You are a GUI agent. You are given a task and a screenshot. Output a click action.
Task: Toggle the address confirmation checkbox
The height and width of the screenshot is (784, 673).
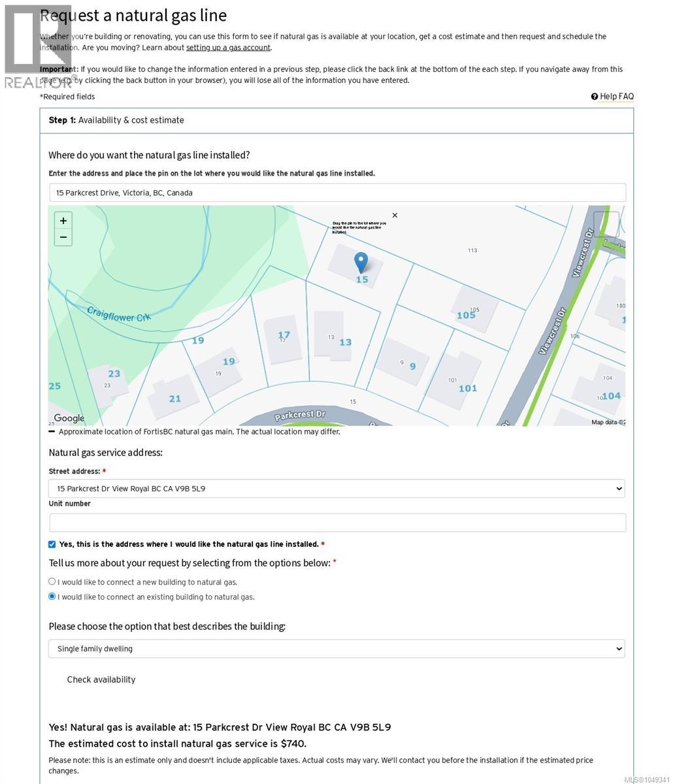click(x=52, y=544)
